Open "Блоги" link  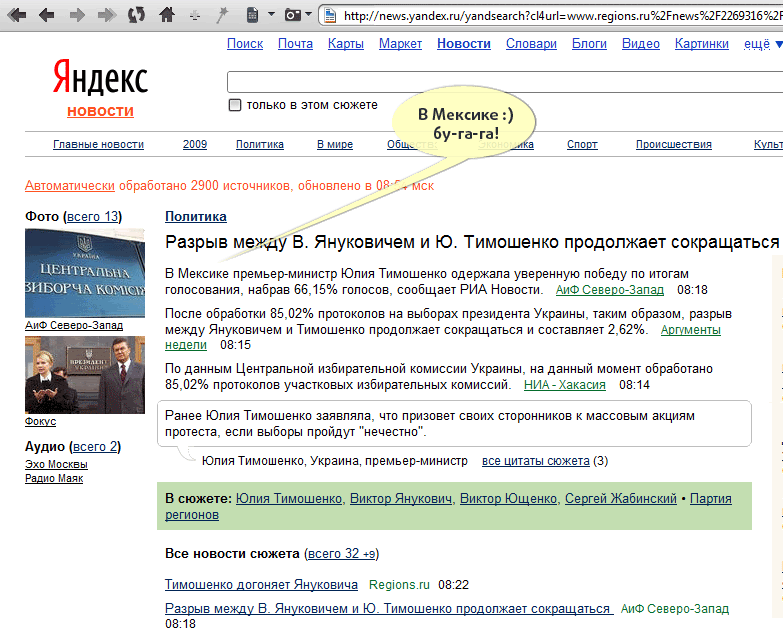589,44
